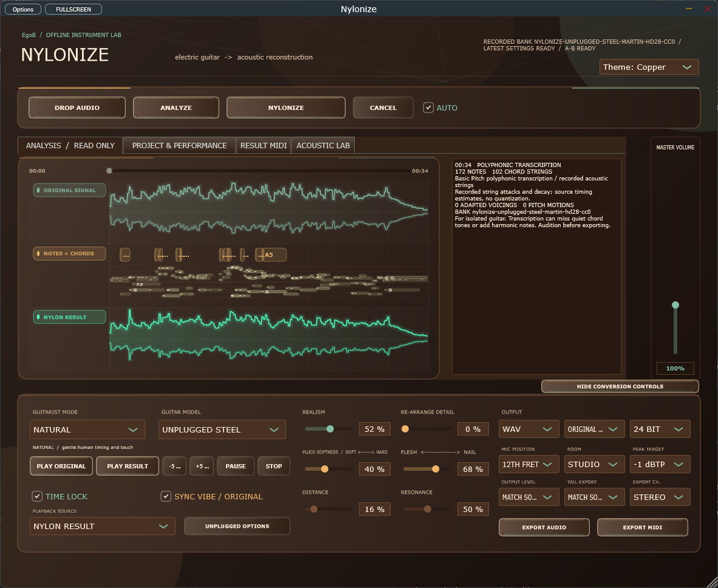Click EXPORT MIDI
The image size is (718, 588).
point(643,527)
